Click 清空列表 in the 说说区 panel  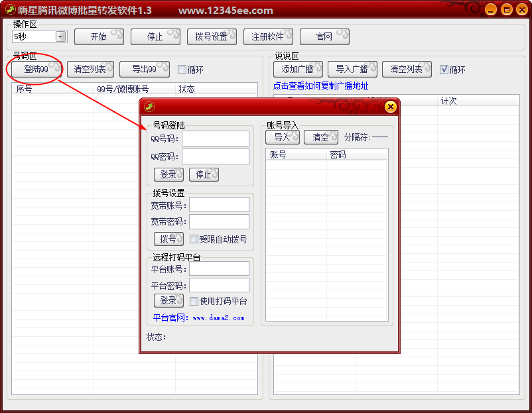(x=407, y=69)
